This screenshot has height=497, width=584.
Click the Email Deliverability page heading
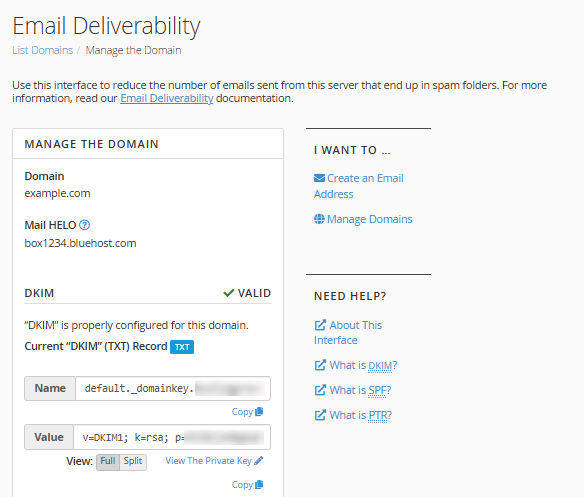(x=107, y=26)
